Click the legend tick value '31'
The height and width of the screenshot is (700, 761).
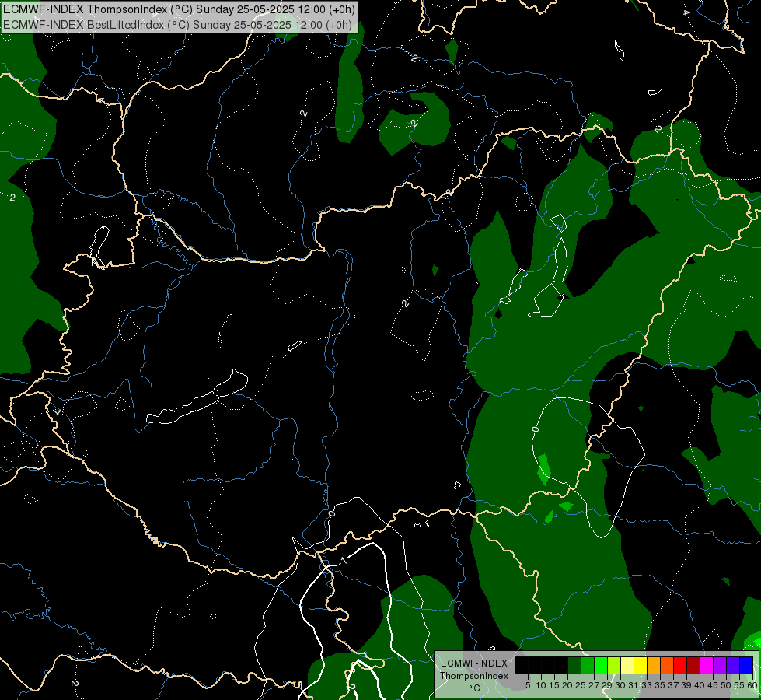[x=634, y=685]
